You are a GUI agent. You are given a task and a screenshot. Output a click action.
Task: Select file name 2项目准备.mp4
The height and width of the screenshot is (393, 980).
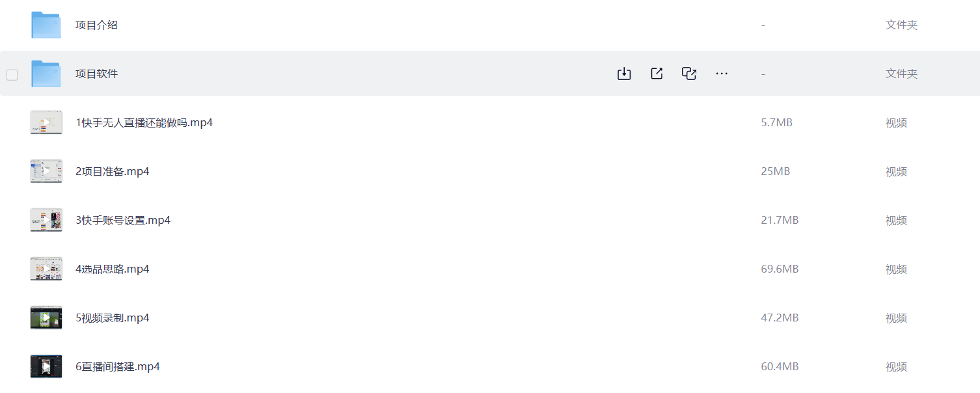(112, 171)
